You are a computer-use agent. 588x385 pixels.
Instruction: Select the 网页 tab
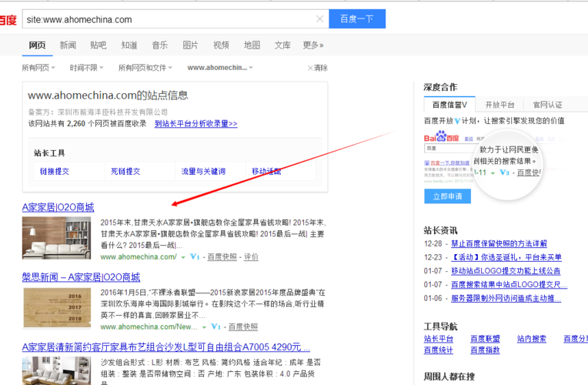pyautogui.click(x=37, y=45)
